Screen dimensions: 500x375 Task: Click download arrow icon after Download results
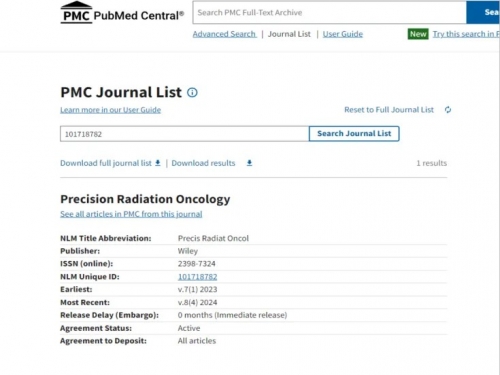[x=249, y=163]
